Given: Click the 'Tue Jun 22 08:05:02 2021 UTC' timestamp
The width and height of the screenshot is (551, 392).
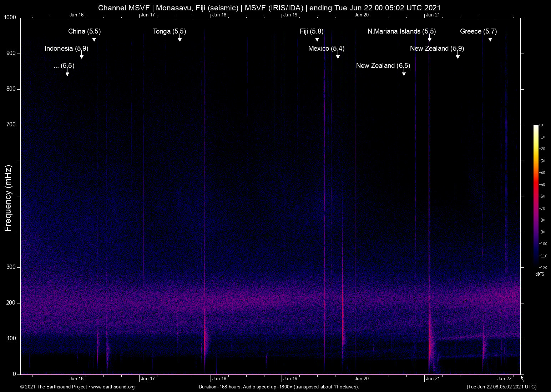Looking at the screenshot, I should (501, 387).
